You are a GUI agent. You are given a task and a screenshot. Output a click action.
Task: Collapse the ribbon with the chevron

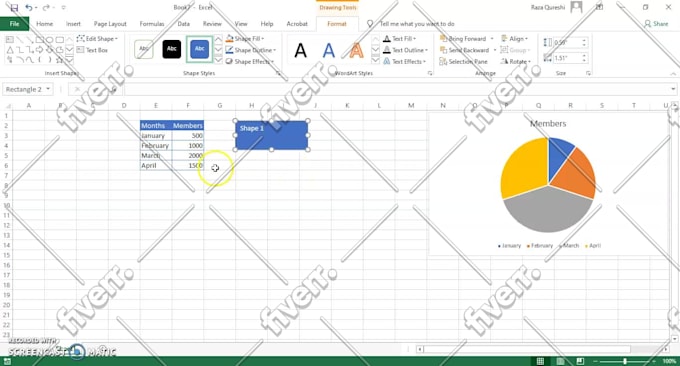point(673,74)
